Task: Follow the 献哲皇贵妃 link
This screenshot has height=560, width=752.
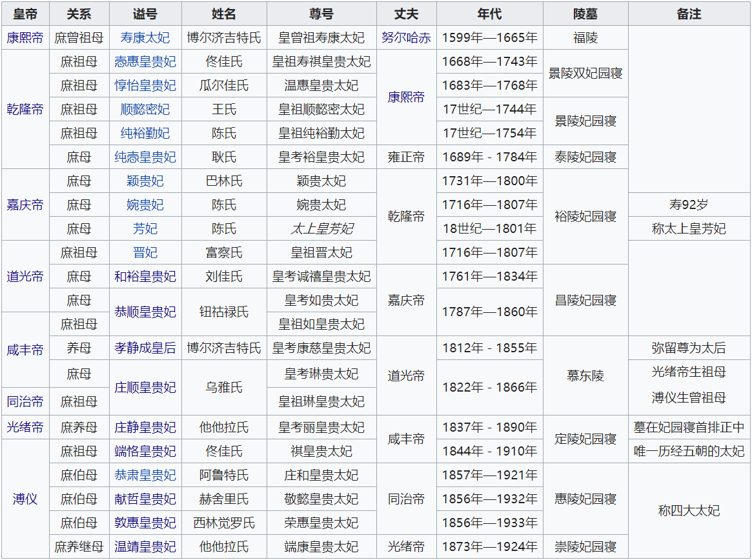Action: coord(145,499)
